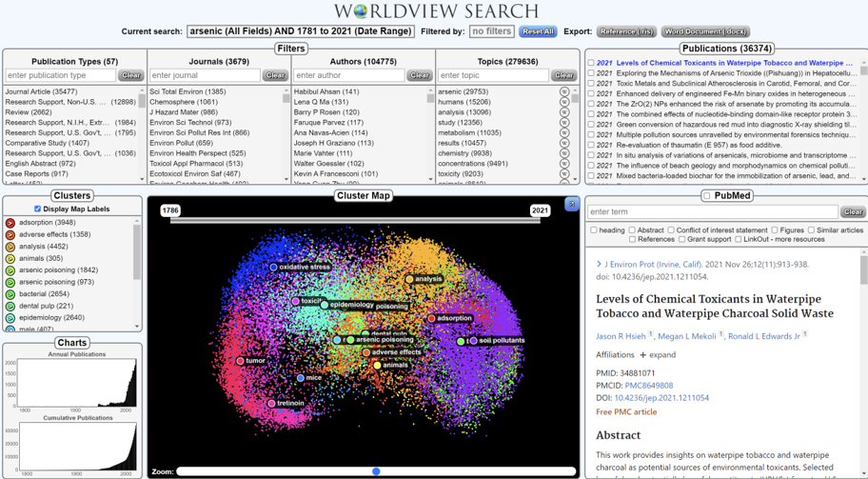The height and width of the screenshot is (479, 868).
Task: Open the W icon beside toxicity (9203) topic
Action: [564, 174]
